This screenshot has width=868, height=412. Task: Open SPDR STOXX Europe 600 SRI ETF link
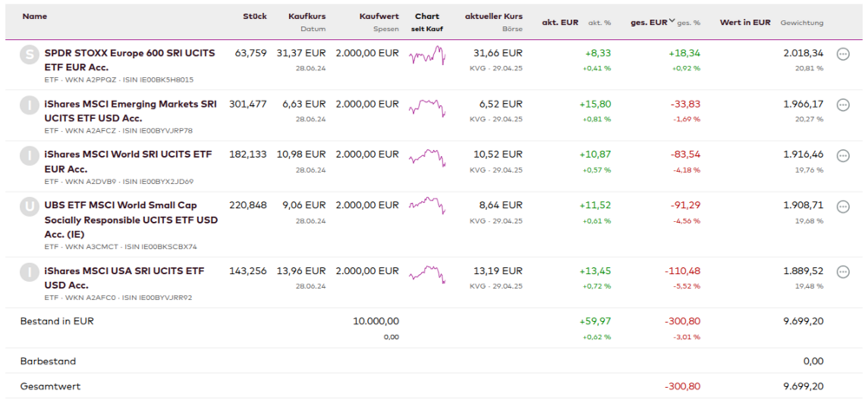click(117, 60)
